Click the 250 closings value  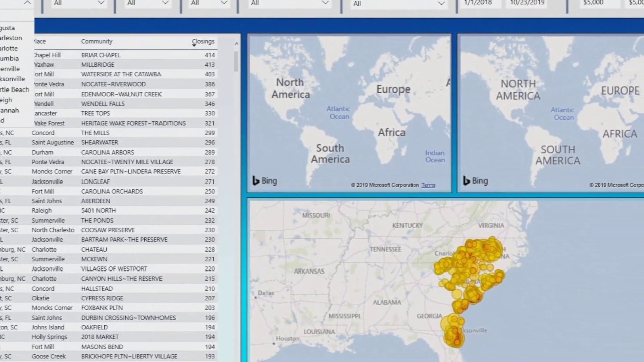coord(209,191)
